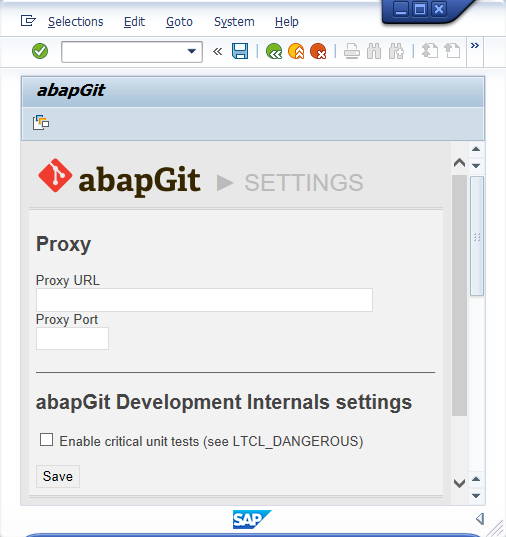Click the green checkmark Enter icon
This screenshot has width=506, height=537.
(x=40, y=51)
